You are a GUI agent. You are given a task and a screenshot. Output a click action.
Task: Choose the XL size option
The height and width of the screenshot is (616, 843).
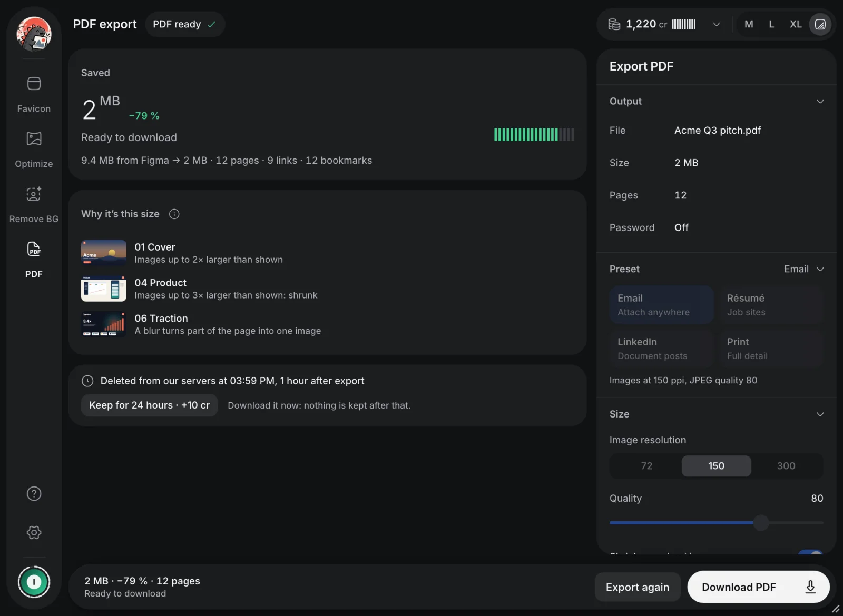[796, 24]
